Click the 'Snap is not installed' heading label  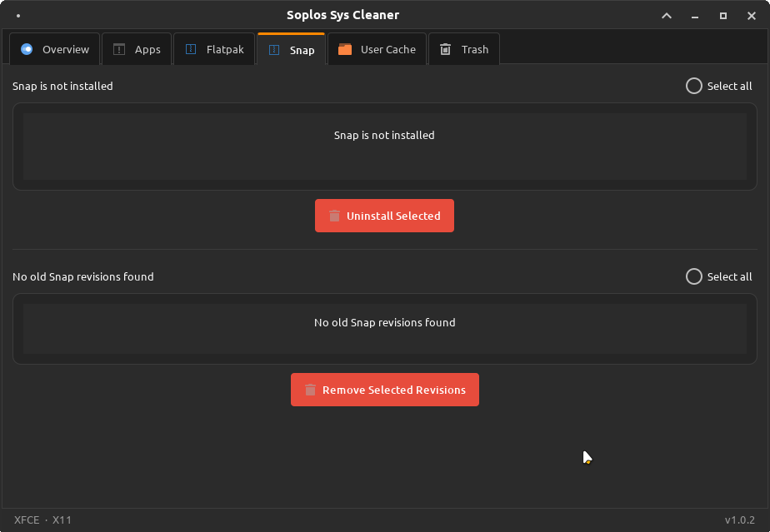(62, 86)
